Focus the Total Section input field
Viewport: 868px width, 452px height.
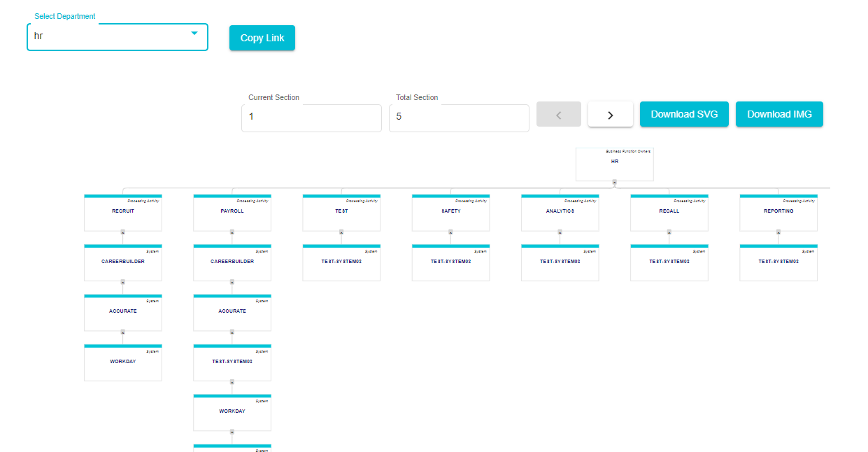pyautogui.click(x=459, y=118)
